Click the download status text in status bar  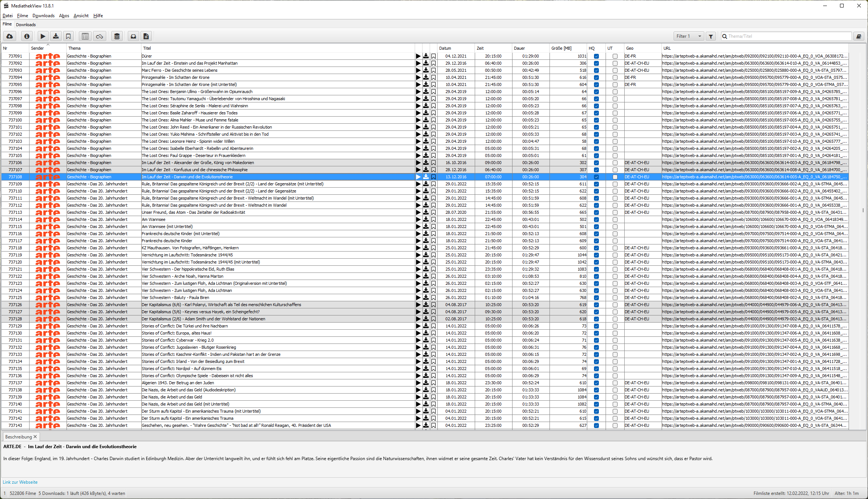click(x=82, y=493)
